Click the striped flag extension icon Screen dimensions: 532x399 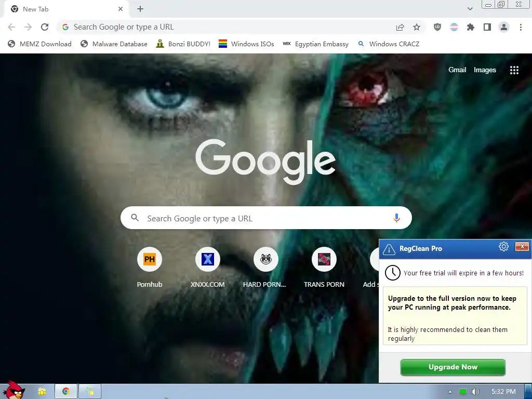(454, 27)
